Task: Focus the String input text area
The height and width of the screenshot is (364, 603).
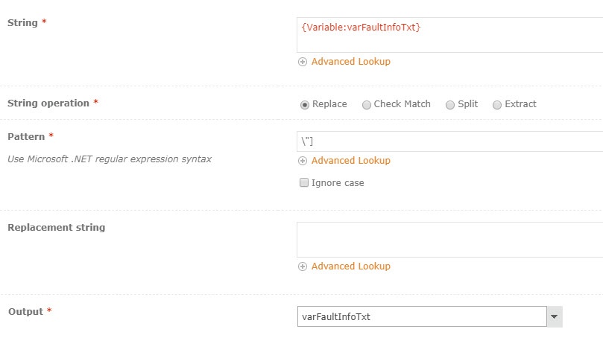Action: click(450, 35)
